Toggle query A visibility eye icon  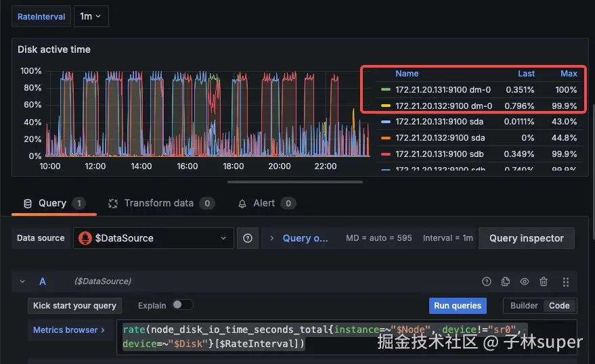point(525,281)
